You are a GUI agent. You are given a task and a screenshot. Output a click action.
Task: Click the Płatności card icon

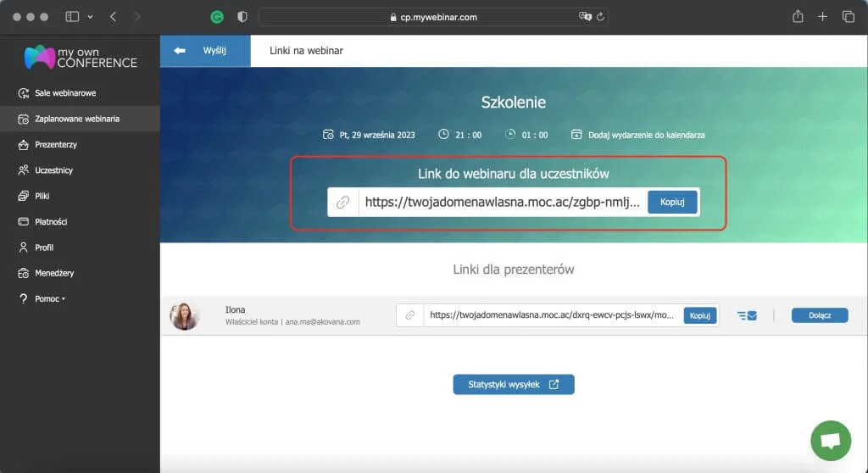[x=23, y=221]
